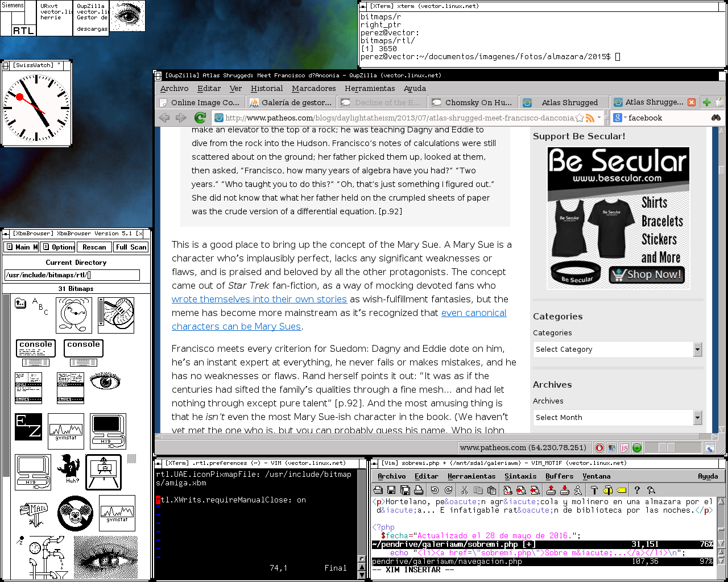Screen dimensions: 728x582
Task: Open a new tab with the plus icon
Action: tap(706, 102)
